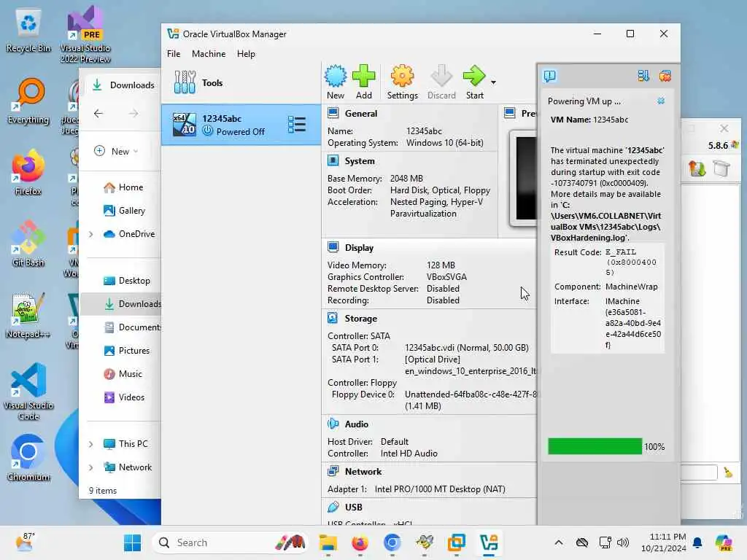Image resolution: width=747 pixels, height=560 pixels.
Task: Open the Machine menu
Action: coord(209,54)
